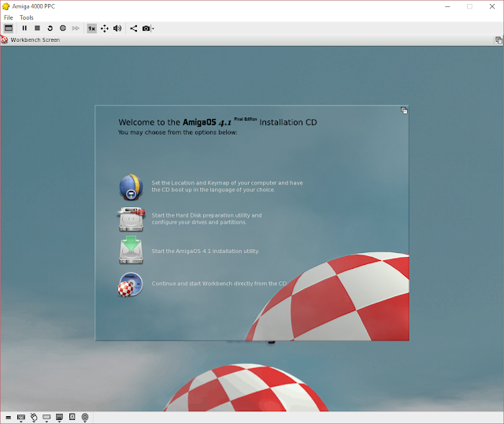Screen dimensions: 504x424
Task: Click the fast-forward warp button
Action: point(76,28)
